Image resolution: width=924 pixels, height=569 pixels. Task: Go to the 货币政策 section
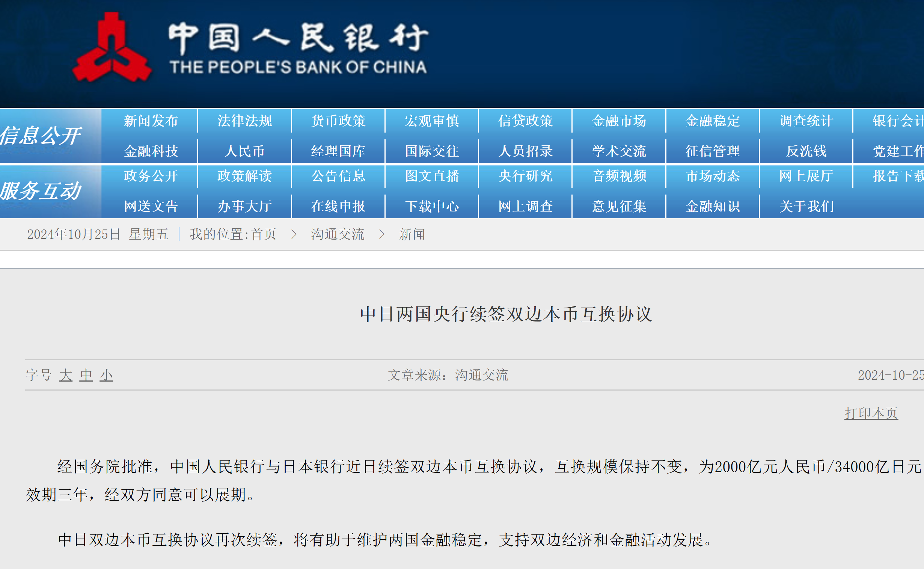pyautogui.click(x=338, y=121)
